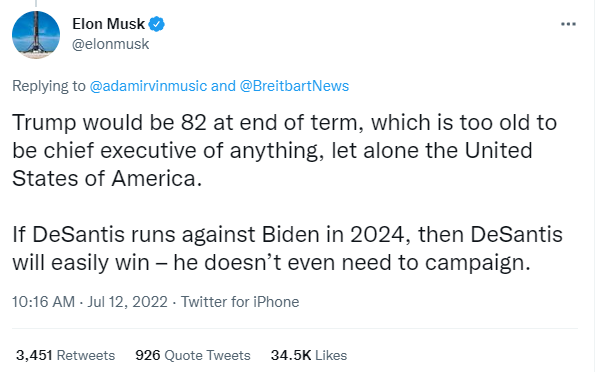Open the @adamirvinmusic mention
Image resolution: width=595 pixels, height=372 pixels.
(x=148, y=86)
